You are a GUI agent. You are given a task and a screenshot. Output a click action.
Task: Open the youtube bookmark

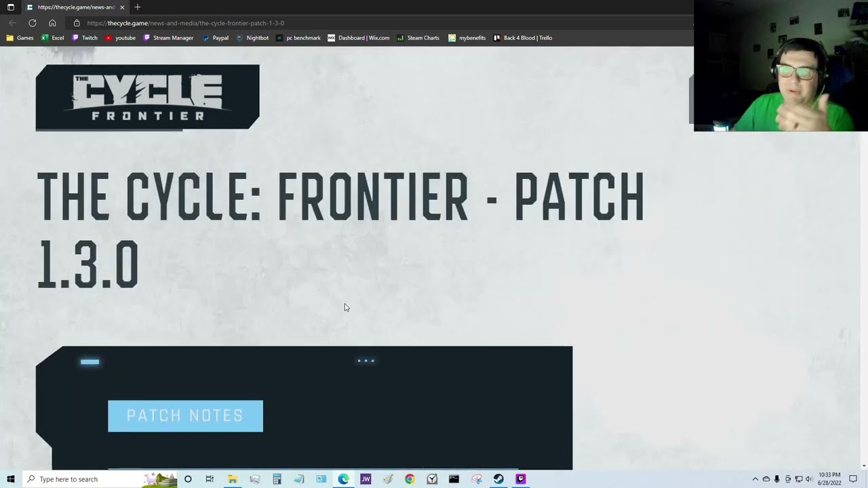tap(120, 38)
